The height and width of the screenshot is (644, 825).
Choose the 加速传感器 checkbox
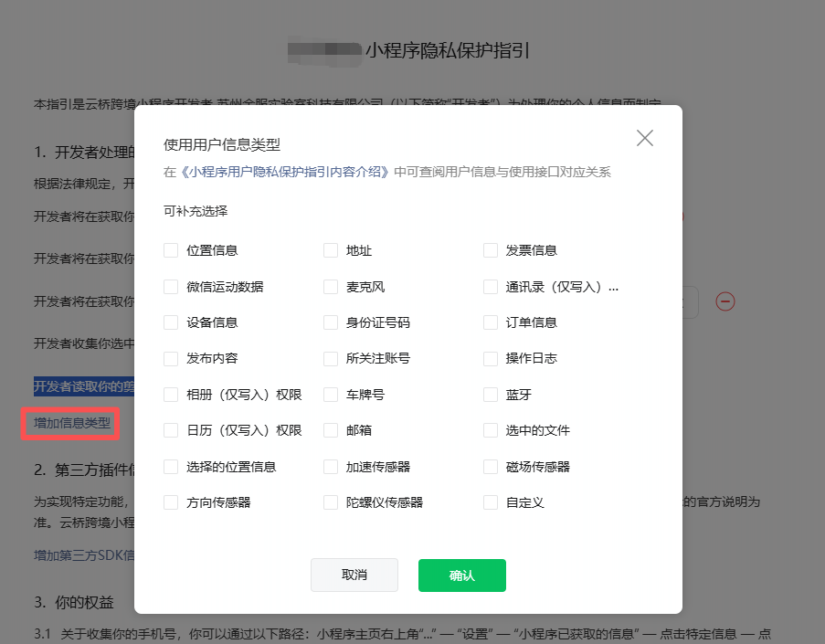(x=331, y=467)
